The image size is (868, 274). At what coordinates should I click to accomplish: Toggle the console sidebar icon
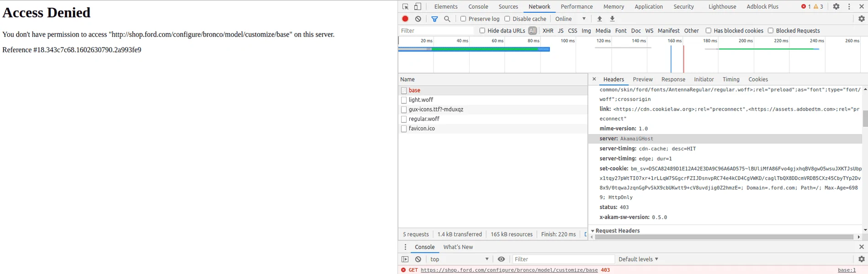click(x=405, y=259)
